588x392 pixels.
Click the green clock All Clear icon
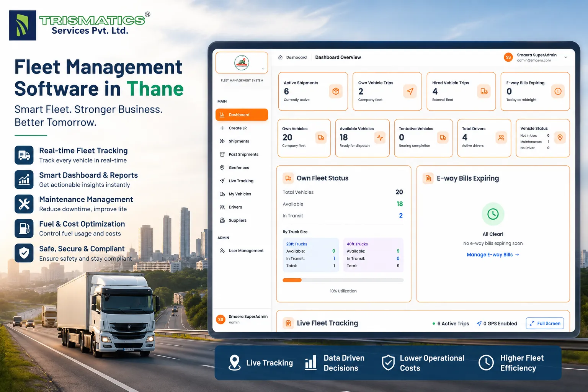coord(493,214)
